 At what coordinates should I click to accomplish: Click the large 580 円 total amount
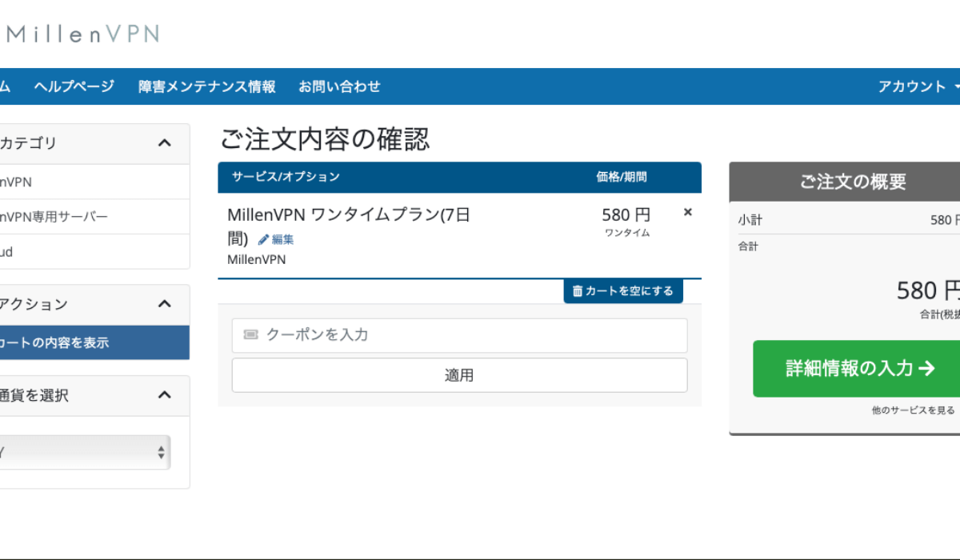point(928,290)
